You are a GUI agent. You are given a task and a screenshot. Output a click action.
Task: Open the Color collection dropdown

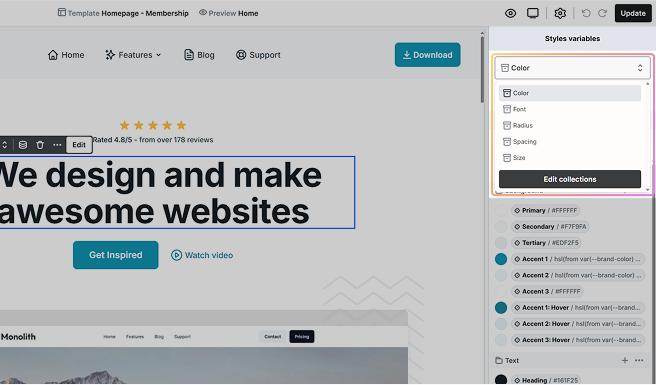[x=572, y=68]
